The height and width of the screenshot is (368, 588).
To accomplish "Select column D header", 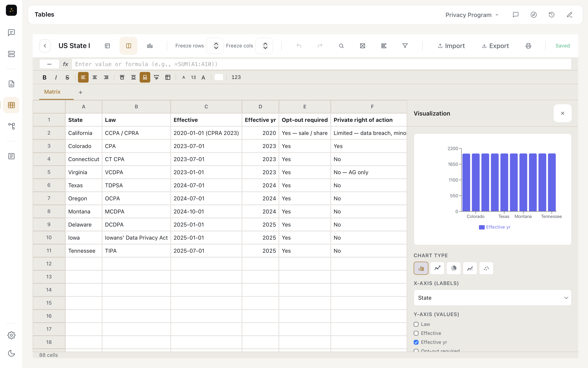I will pyautogui.click(x=260, y=107).
